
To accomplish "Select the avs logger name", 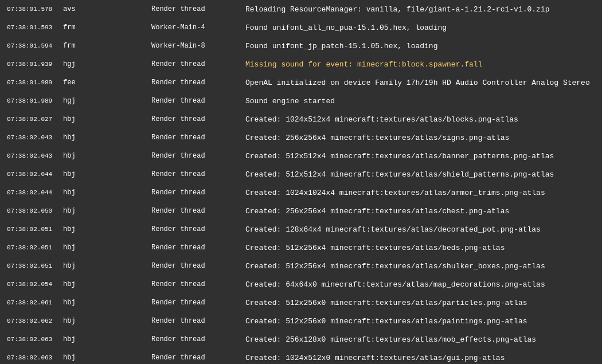I will 69,9.
